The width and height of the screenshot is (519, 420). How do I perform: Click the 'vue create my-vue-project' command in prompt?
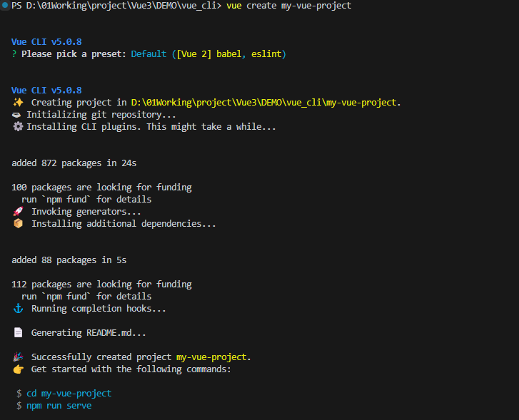288,6
